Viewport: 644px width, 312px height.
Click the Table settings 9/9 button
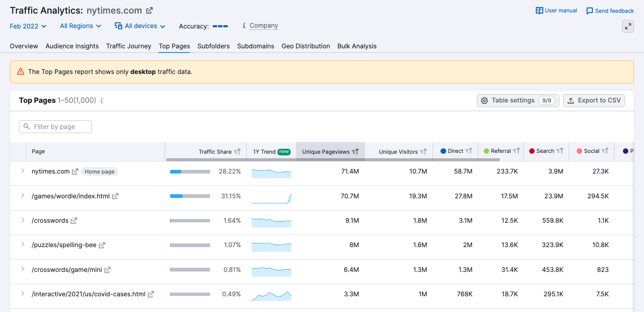(518, 100)
